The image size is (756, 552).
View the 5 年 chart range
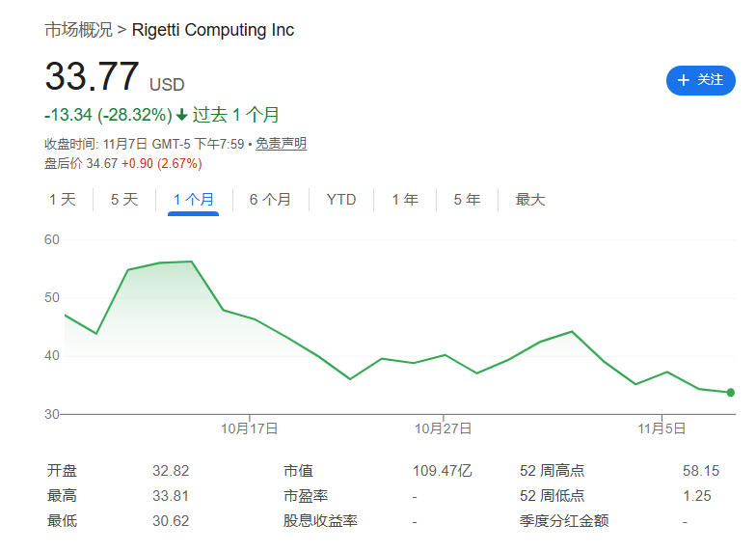(467, 200)
